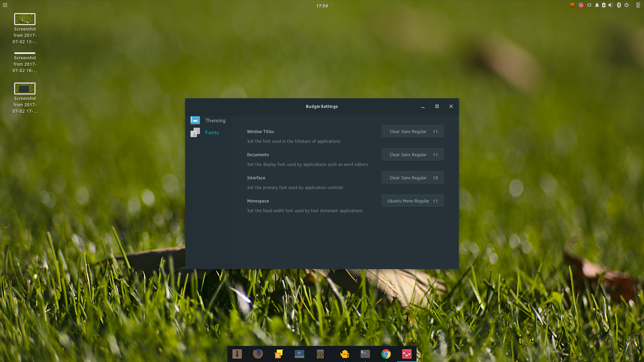Switch to the Fonts section
The height and width of the screenshot is (362, 644).
point(209,132)
